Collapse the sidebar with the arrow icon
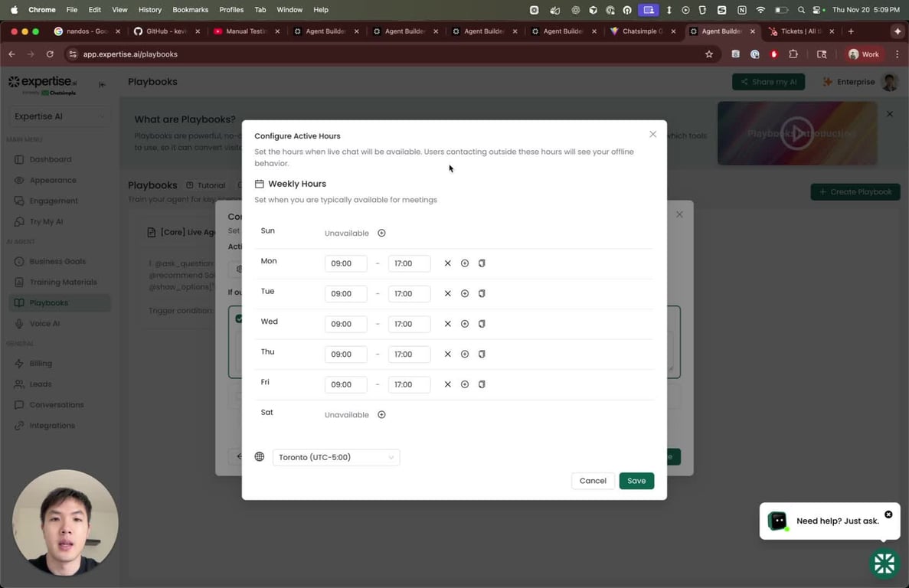The height and width of the screenshot is (588, 909). tap(102, 84)
